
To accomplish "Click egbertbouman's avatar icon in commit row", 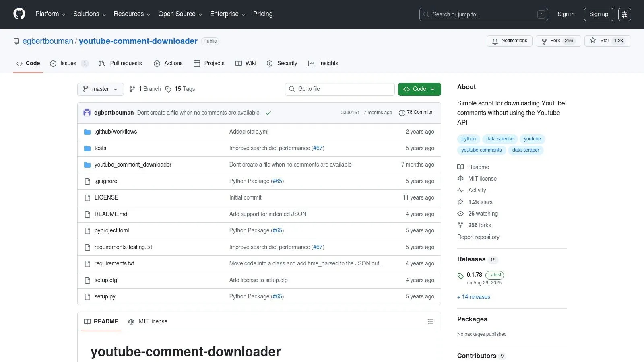I will [x=87, y=113].
